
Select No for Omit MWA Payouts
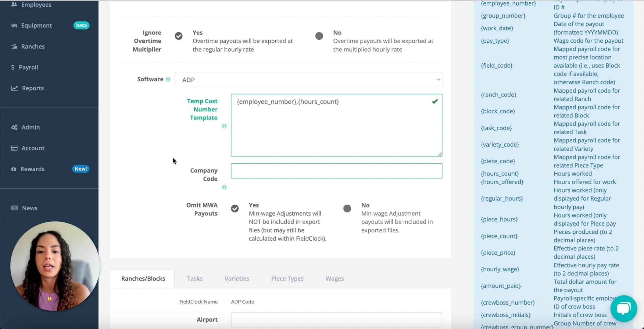click(x=347, y=208)
